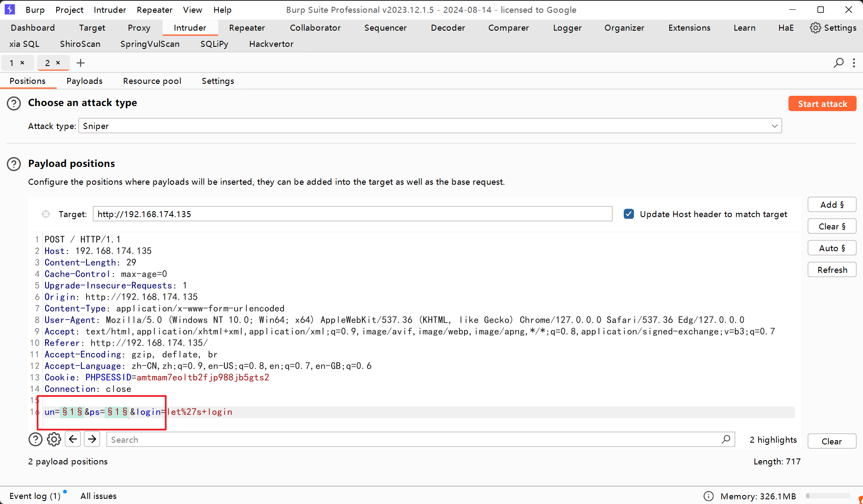Open the Event log
Image resolution: width=863 pixels, height=504 pixels.
[x=35, y=496]
